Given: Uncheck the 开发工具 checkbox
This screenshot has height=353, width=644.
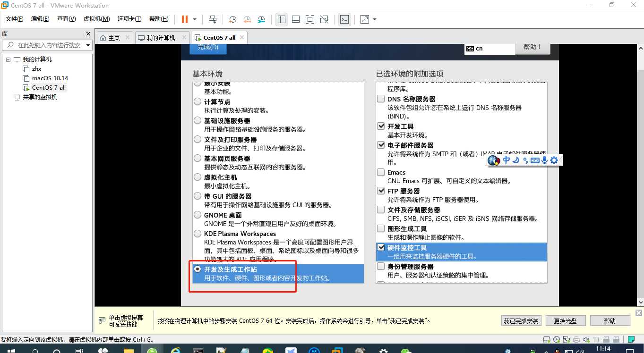Looking at the screenshot, I should point(381,126).
